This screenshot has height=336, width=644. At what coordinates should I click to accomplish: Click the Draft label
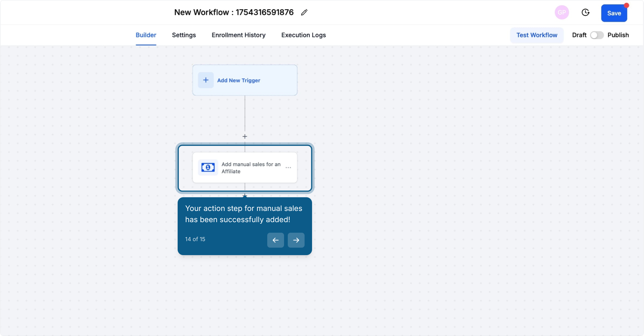point(579,35)
